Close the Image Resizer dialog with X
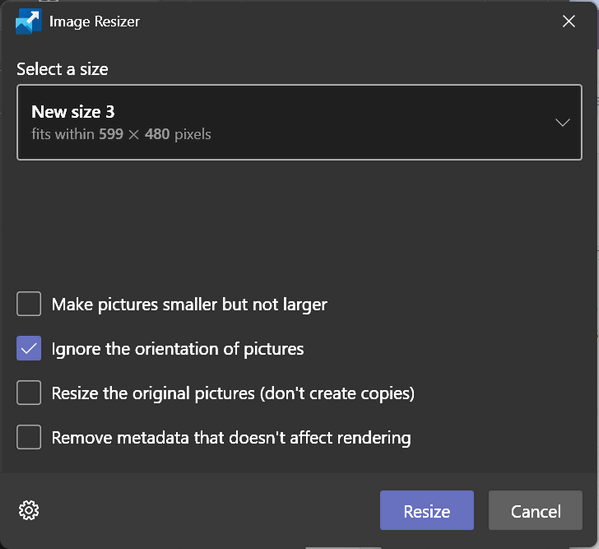Image resolution: width=599 pixels, height=549 pixels. tap(568, 21)
